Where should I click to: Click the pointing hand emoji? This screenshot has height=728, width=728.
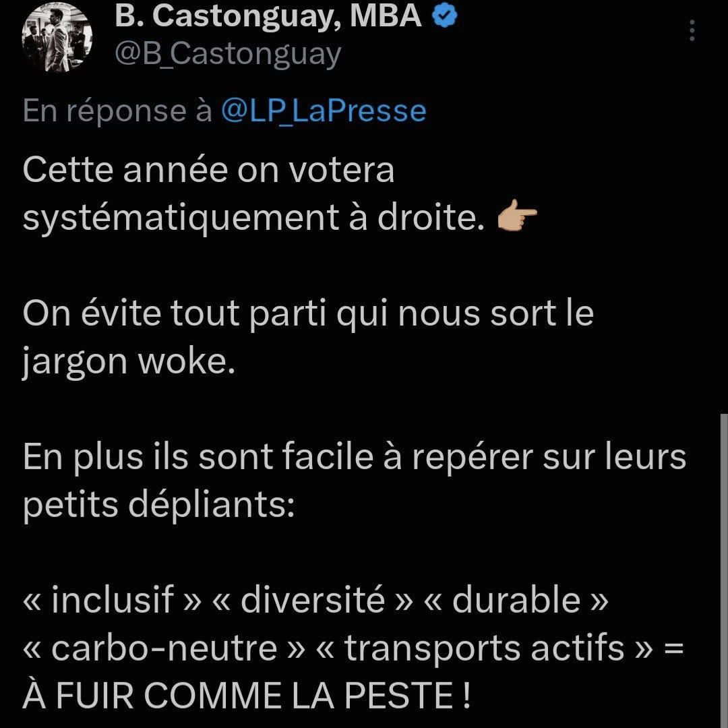click(x=517, y=218)
